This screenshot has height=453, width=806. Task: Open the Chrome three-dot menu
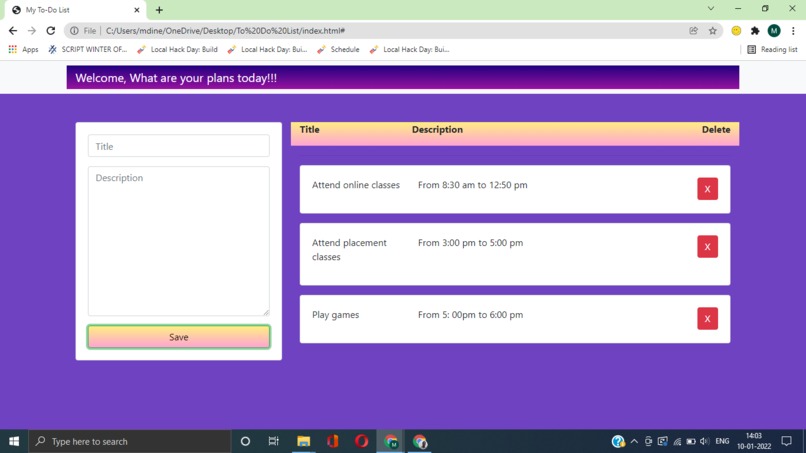tap(793, 31)
